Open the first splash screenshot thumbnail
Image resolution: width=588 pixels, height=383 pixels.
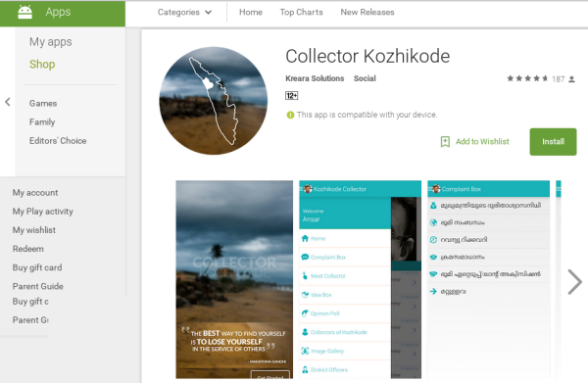[x=234, y=279]
